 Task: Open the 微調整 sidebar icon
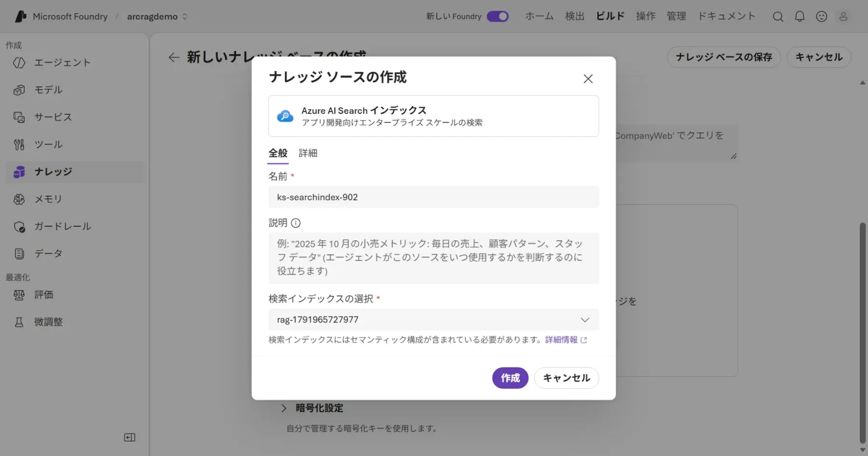19,322
